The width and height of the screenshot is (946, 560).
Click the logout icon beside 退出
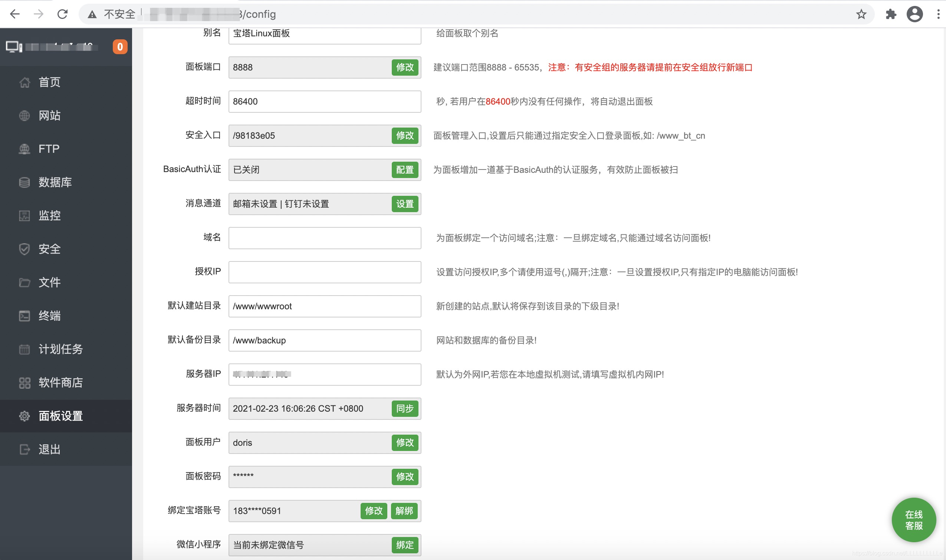tap(24, 449)
